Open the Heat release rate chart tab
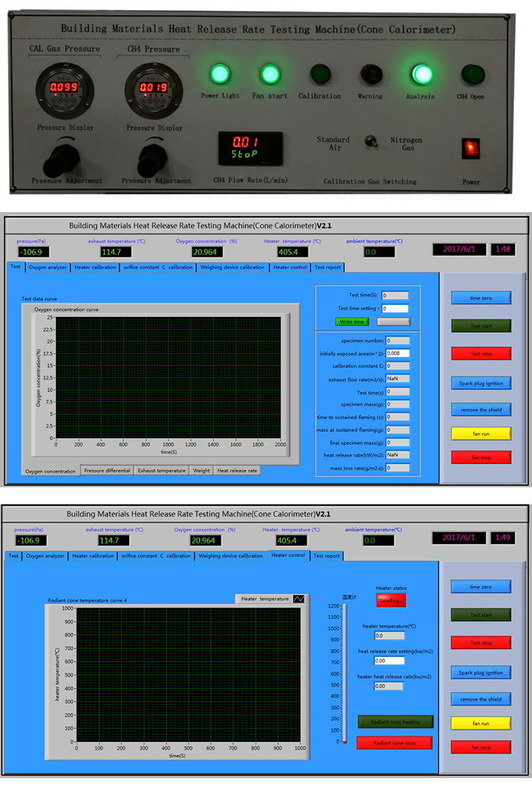Viewport: 532px width, 793px height. [x=237, y=470]
